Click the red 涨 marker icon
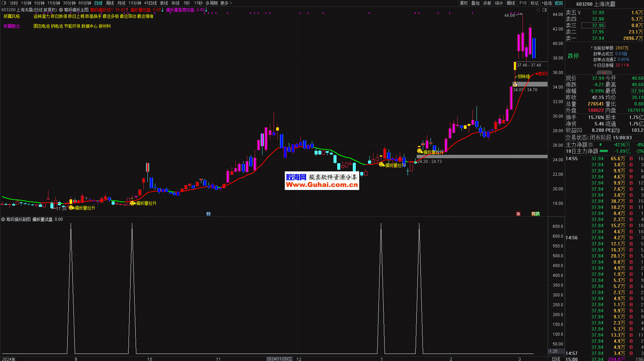 518,214
